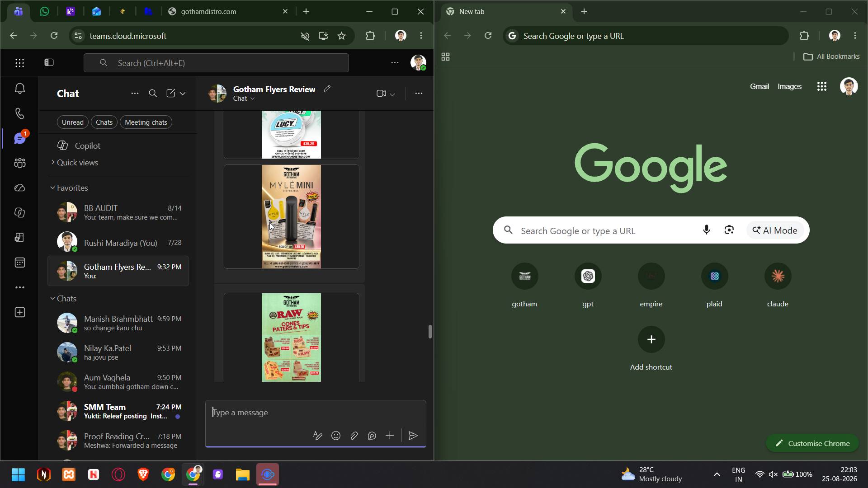Open video call options dropdown arrow
868x488 pixels.
(x=392, y=94)
